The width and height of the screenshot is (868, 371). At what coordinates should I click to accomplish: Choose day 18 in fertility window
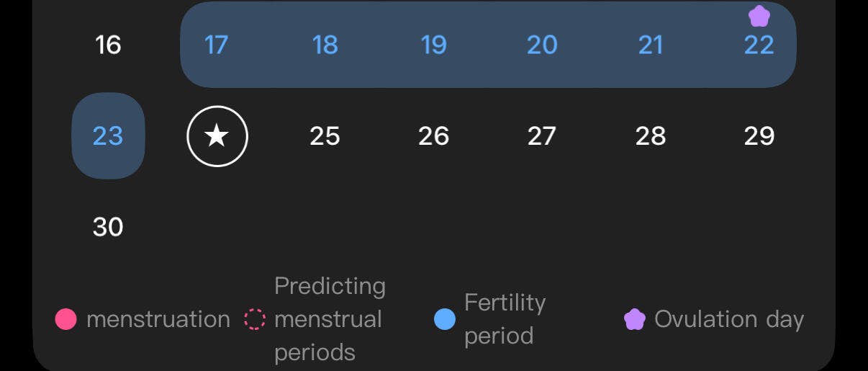325,45
